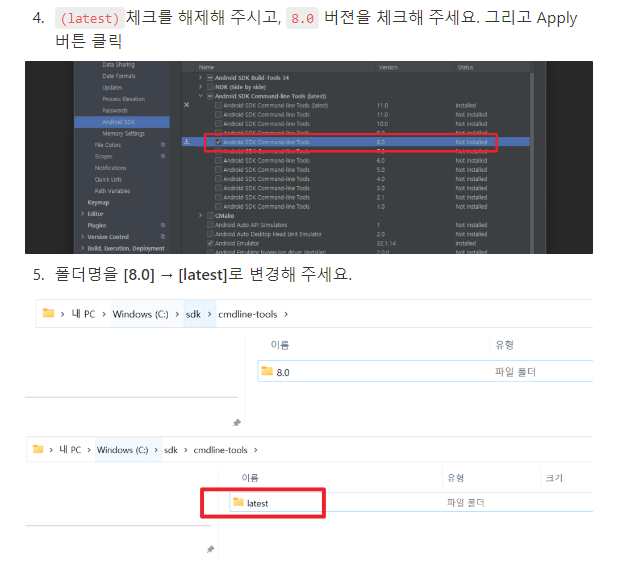Click sdk in upper Explorer address bar

coord(193,314)
